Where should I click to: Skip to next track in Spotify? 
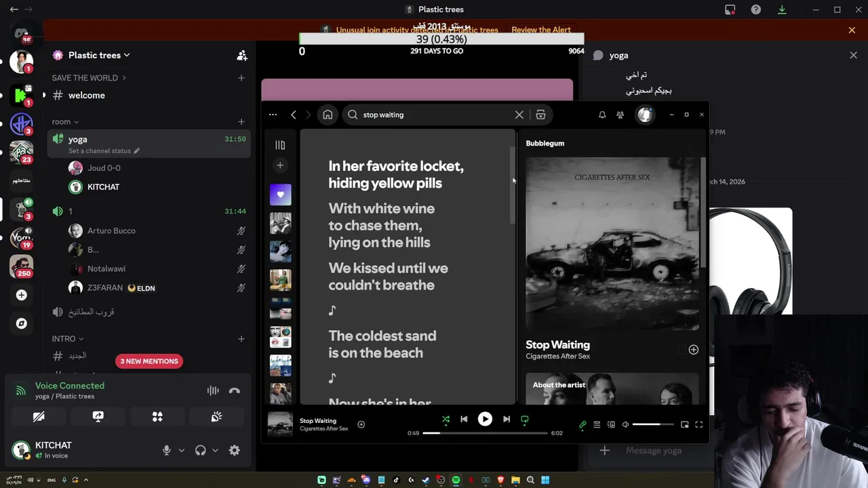506,420
